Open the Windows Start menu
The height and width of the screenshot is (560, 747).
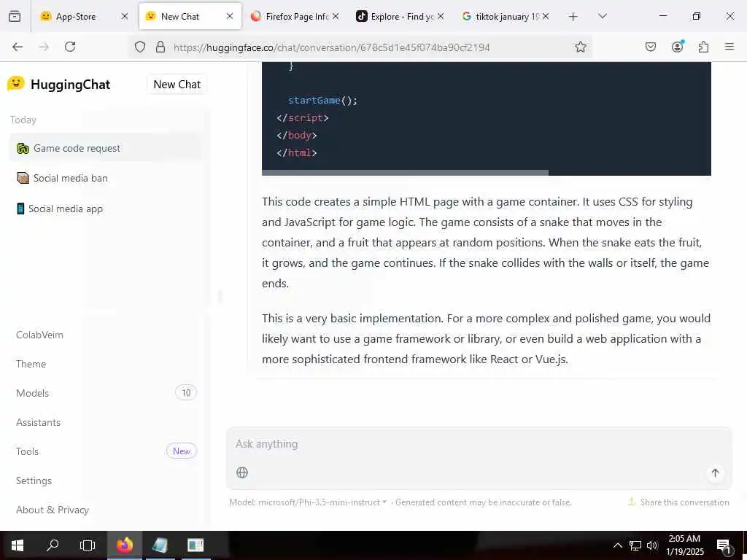(18, 545)
